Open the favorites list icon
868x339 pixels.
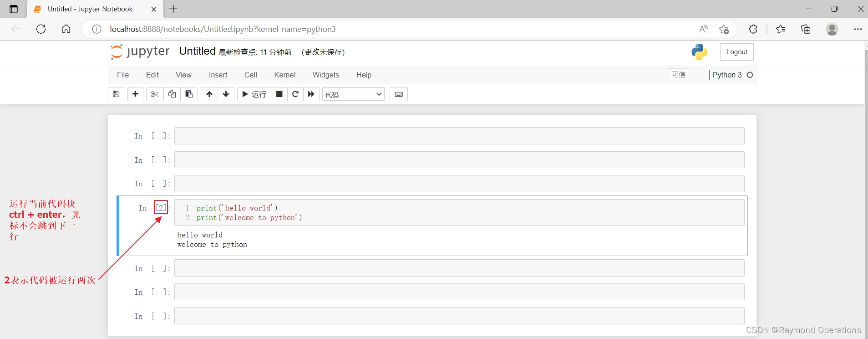(781, 29)
